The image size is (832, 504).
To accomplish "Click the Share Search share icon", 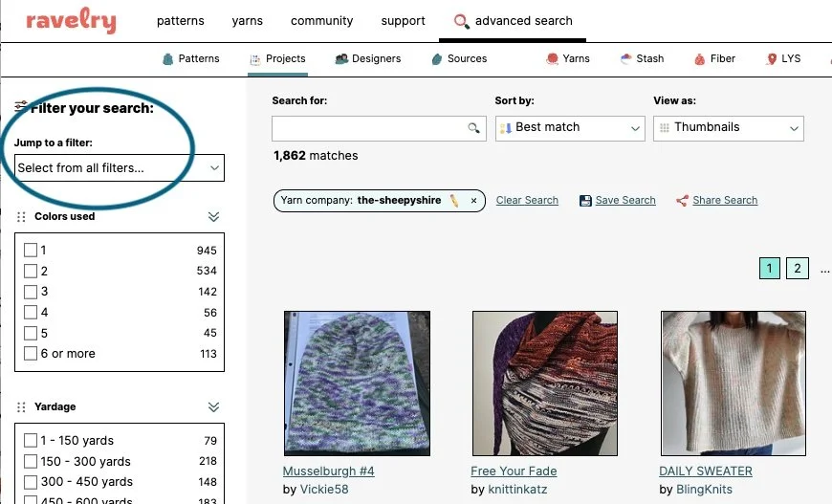I will (683, 201).
